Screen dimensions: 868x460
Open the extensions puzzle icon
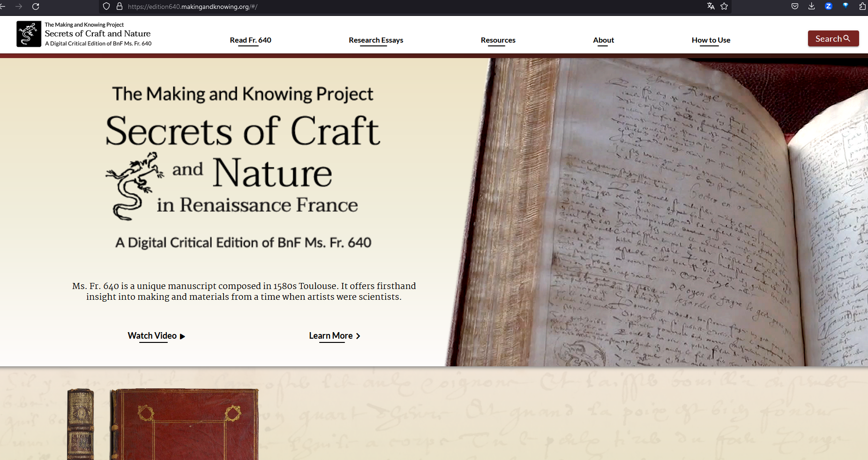[862, 6]
